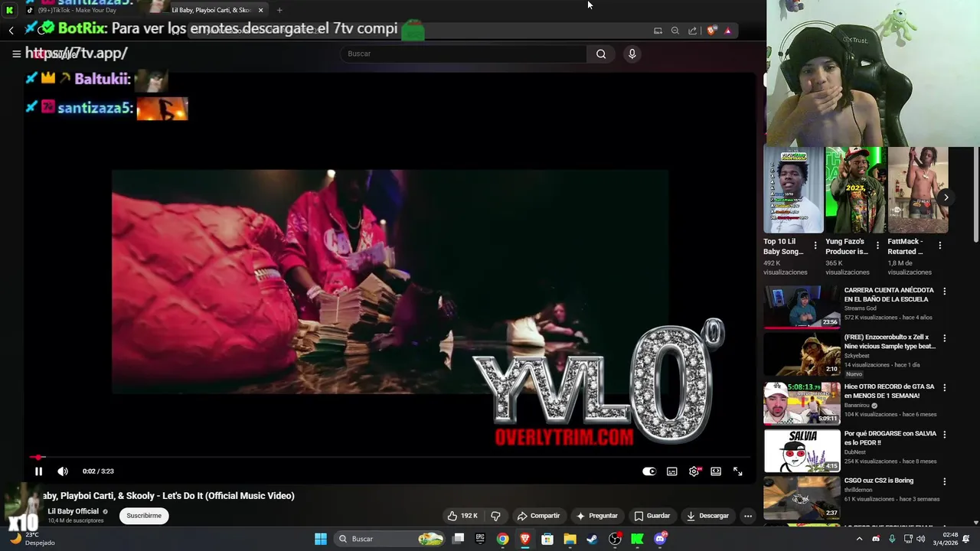Click the YouTube search magnifier button
Viewport: 980px width, 551px height.
click(601, 54)
